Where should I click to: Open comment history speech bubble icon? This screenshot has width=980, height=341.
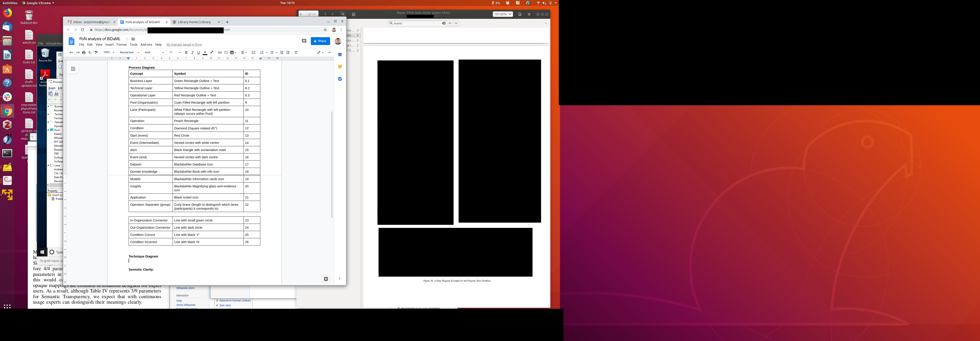304,41
